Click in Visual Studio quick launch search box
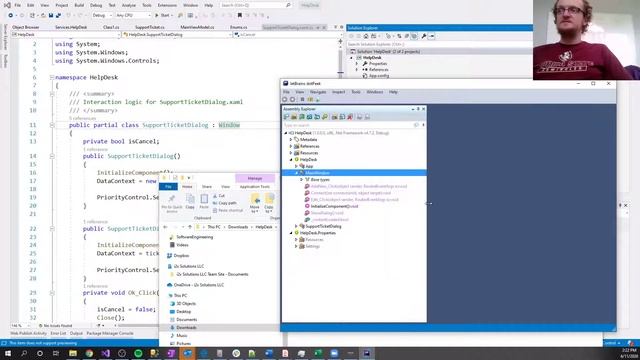Image resolution: width=640 pixels, height=360 pixels. (x=256, y=5)
